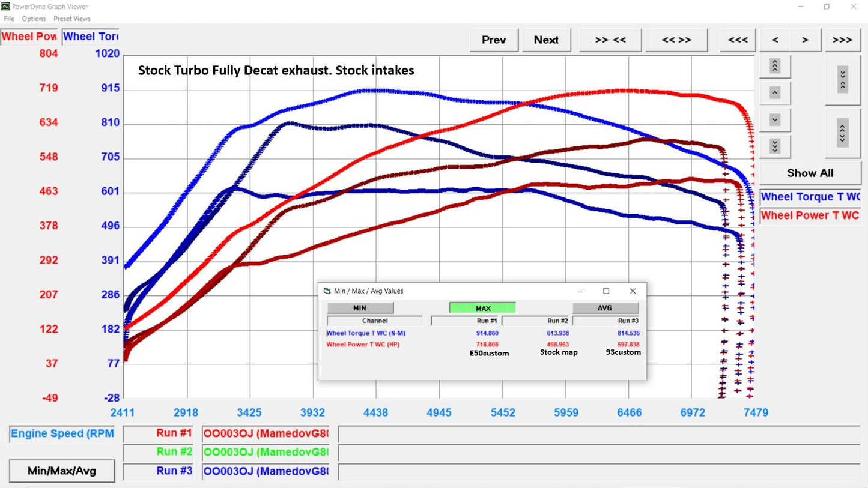Toggle the MAX values view
868x488 pixels.
pyautogui.click(x=482, y=308)
